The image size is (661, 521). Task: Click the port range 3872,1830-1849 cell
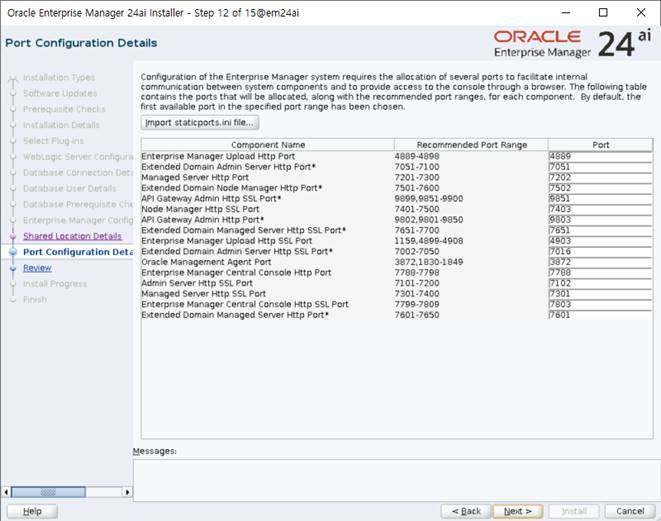[429, 262]
